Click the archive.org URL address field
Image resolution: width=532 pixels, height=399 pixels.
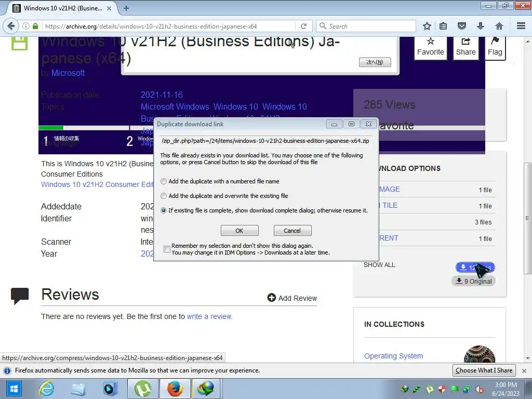pyautogui.click(x=169, y=26)
